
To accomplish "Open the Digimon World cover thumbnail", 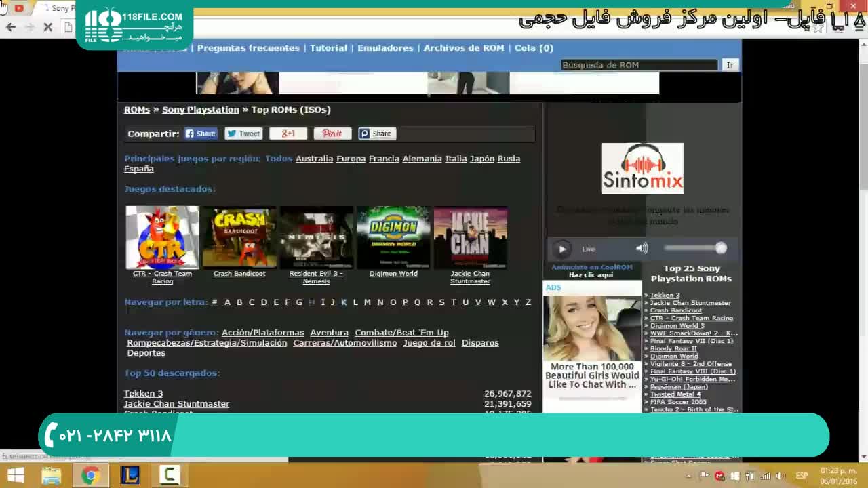I will [x=393, y=237].
